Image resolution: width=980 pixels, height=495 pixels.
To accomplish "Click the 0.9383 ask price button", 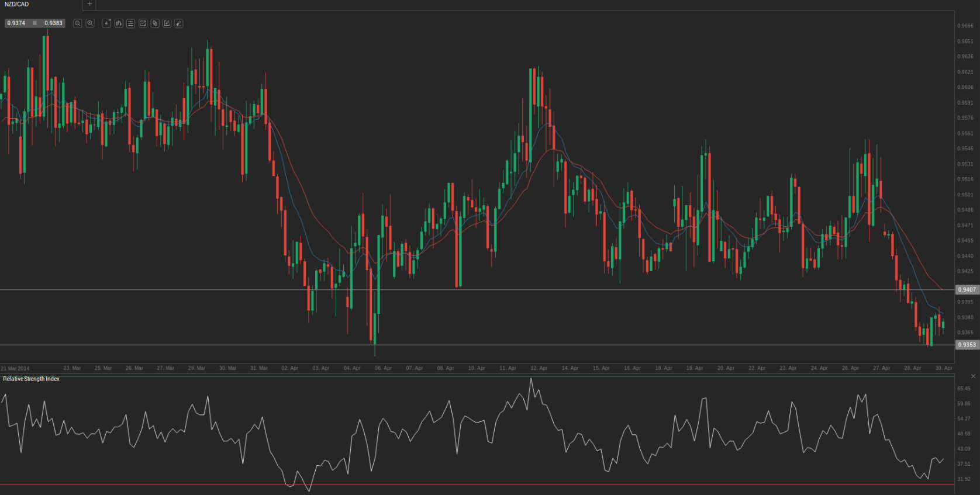I will (x=53, y=23).
